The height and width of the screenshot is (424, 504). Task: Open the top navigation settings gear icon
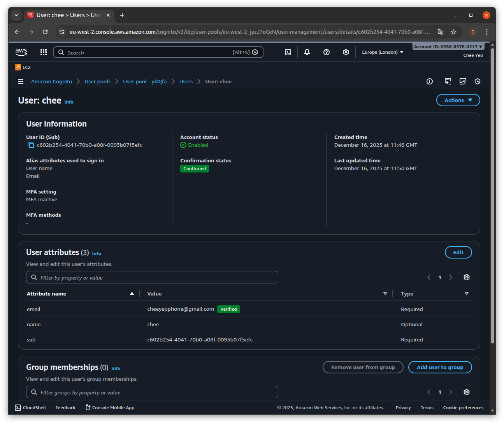[346, 52]
